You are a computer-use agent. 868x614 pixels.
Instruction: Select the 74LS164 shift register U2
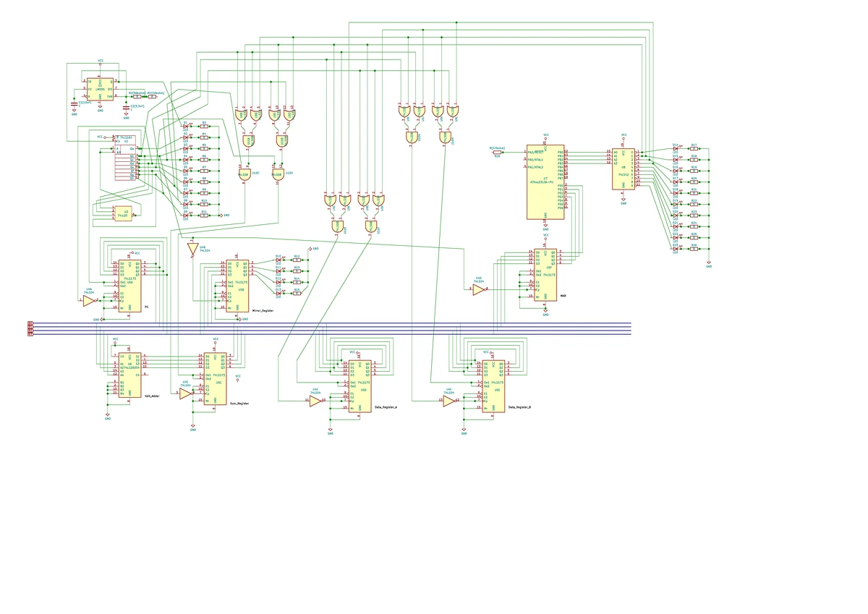tap(126, 158)
